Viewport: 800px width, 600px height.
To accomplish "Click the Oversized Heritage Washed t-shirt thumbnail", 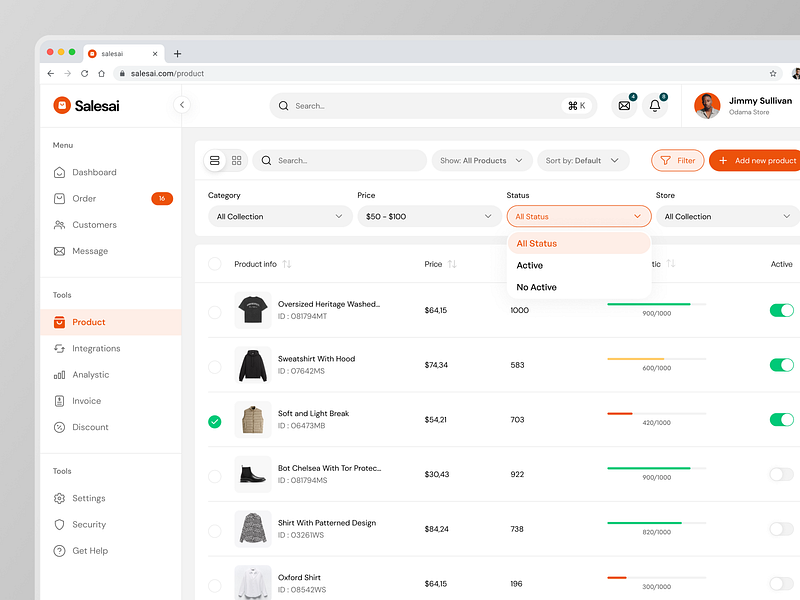I will coord(253,310).
